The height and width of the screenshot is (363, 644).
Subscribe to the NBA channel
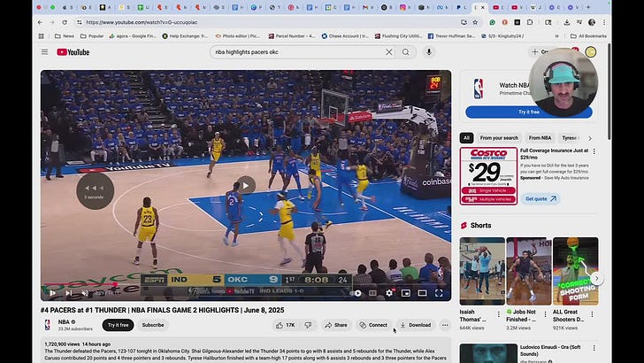coord(153,325)
